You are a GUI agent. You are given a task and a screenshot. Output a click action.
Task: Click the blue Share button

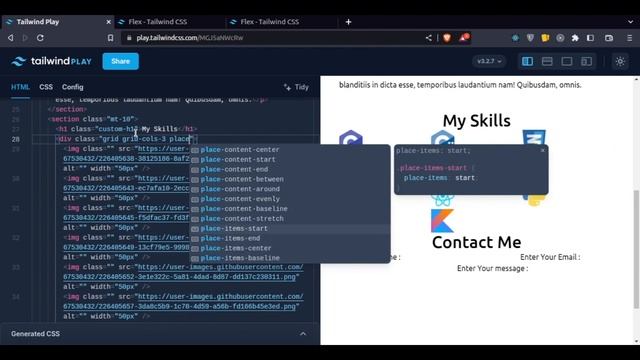pos(120,61)
